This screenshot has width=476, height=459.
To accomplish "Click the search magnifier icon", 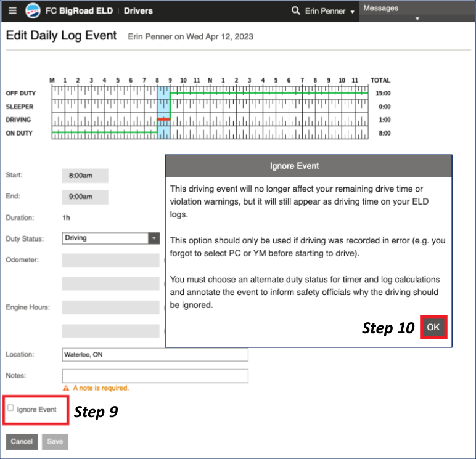I will point(296,11).
